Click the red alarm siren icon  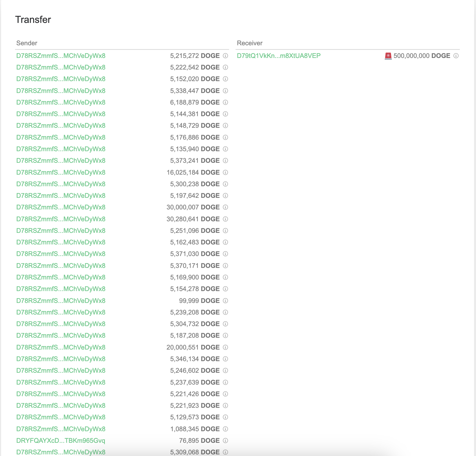pyautogui.click(x=388, y=56)
